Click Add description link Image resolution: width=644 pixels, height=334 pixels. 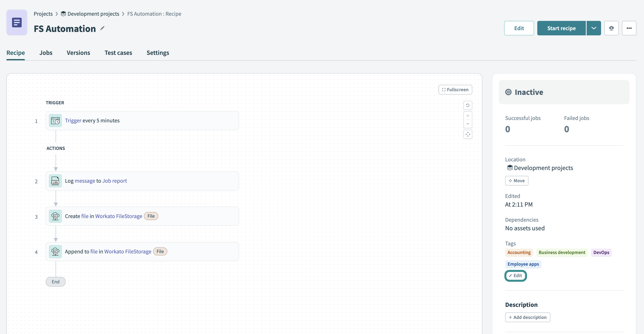point(527,317)
